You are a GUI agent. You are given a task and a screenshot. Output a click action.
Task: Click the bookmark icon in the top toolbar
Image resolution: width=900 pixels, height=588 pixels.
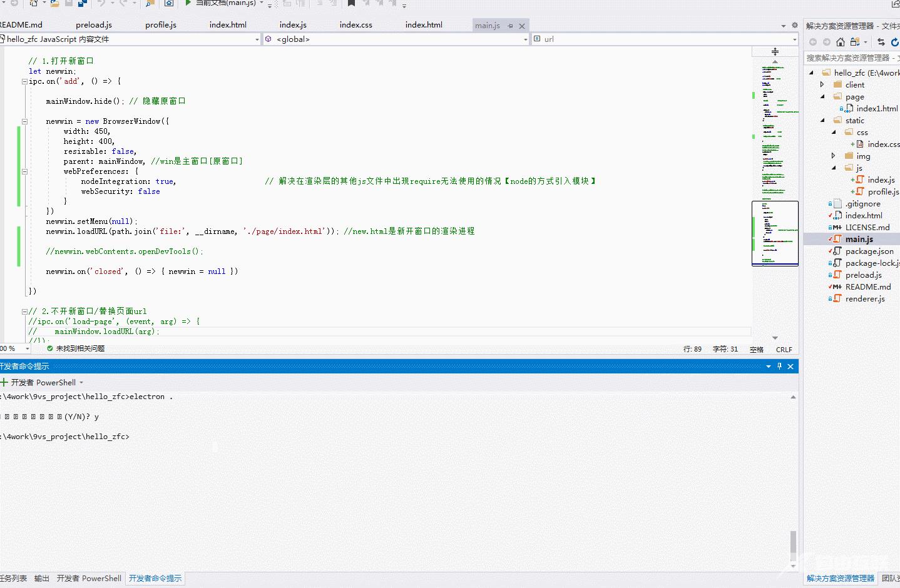click(351, 3)
